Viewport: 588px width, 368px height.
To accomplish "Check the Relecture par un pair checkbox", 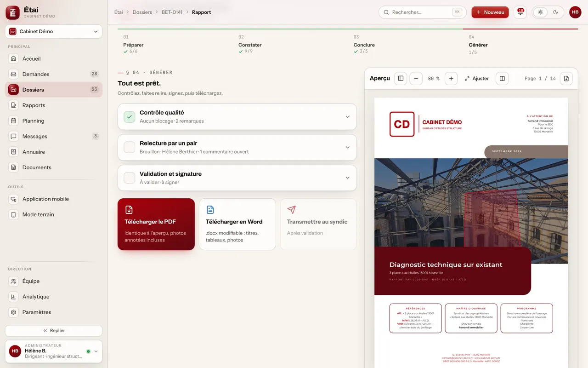I will tap(130, 147).
